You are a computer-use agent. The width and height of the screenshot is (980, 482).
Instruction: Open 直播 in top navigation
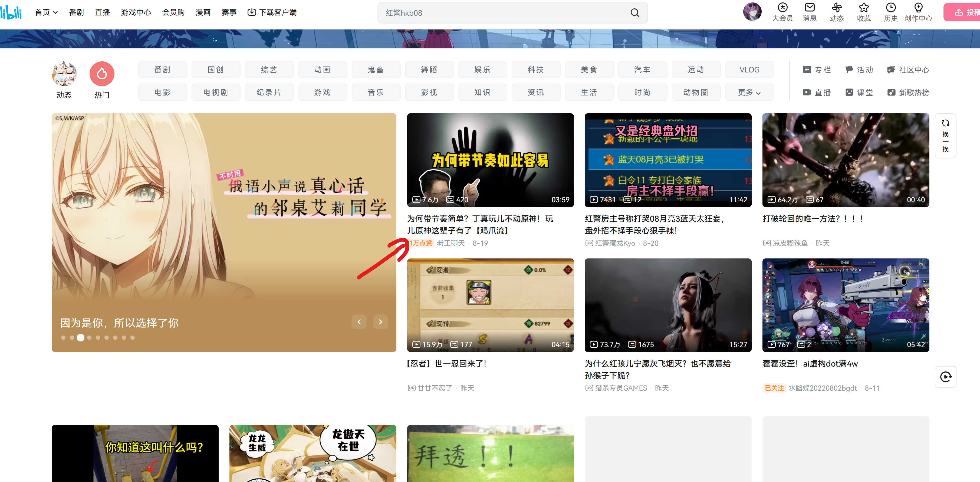[102, 12]
